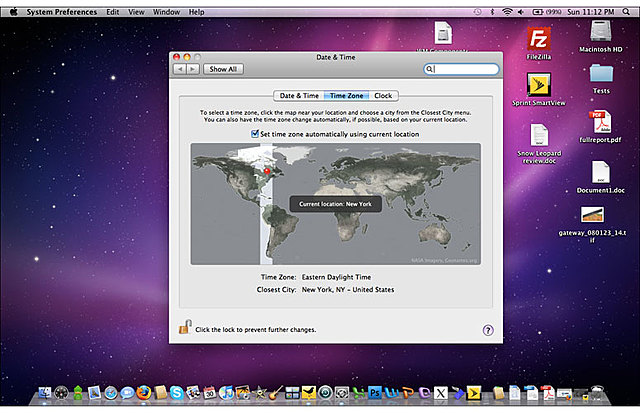Screen dimensions: 640x413
Task: Click in the preferences search field
Action: pyautogui.click(x=461, y=69)
